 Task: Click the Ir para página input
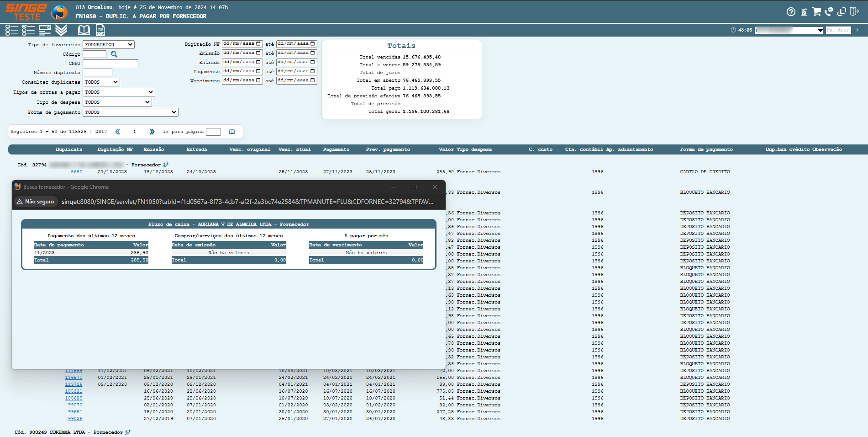pos(213,132)
